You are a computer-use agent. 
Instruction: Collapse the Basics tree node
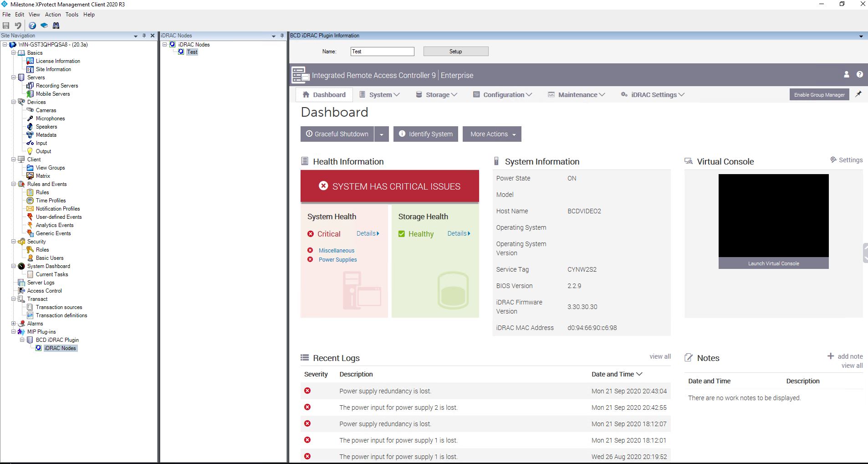point(14,53)
